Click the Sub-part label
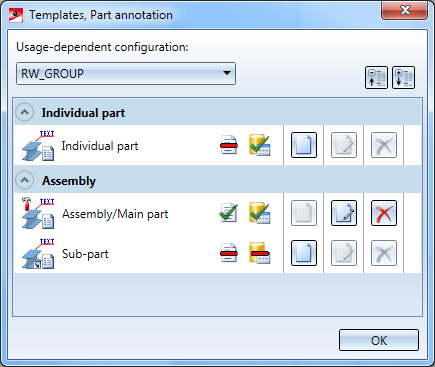 point(85,254)
